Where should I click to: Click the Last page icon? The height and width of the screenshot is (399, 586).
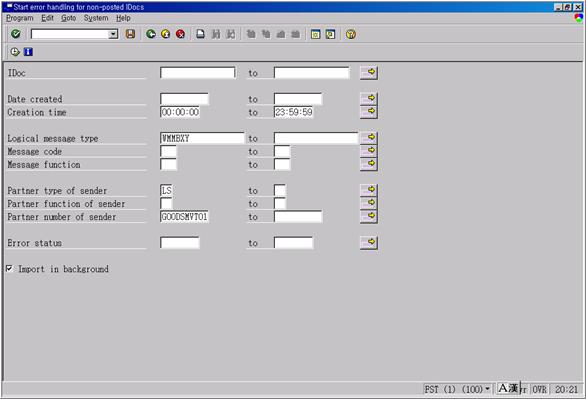tap(296, 34)
